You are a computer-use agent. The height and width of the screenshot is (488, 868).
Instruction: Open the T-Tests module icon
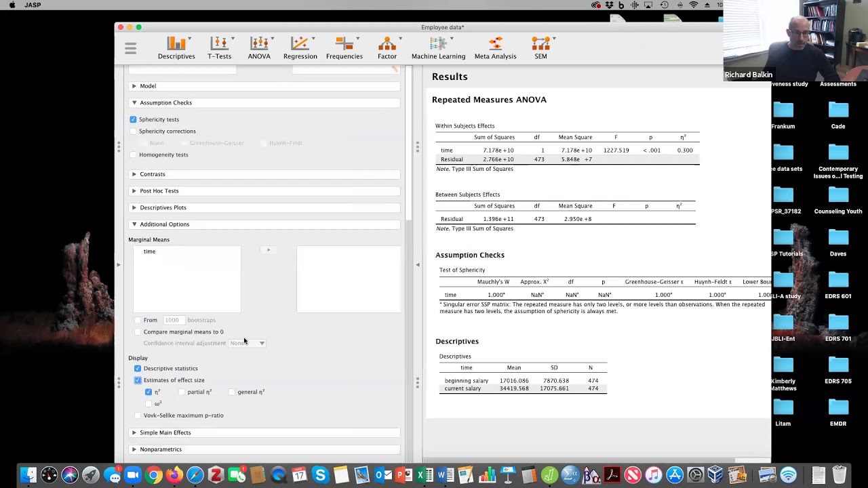[219, 48]
